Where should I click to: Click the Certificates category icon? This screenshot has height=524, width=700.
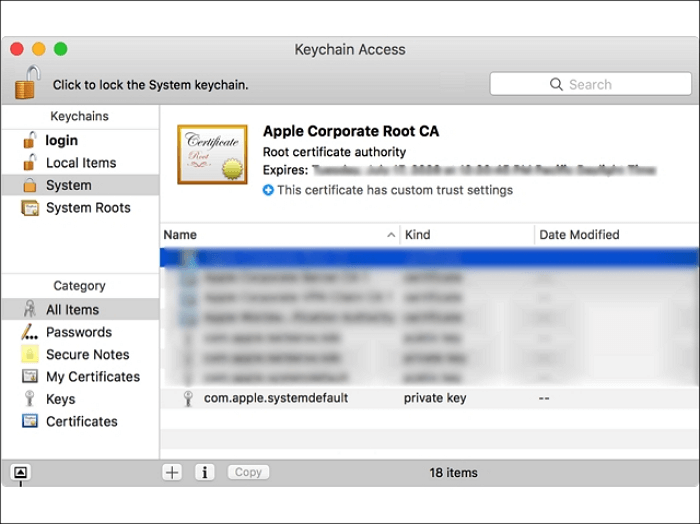[x=30, y=421]
